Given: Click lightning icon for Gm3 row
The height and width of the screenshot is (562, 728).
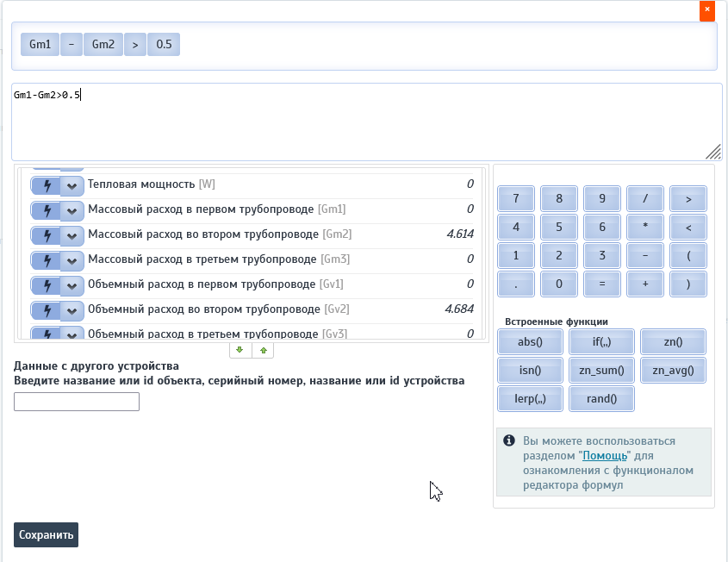Looking at the screenshot, I should point(47,259).
